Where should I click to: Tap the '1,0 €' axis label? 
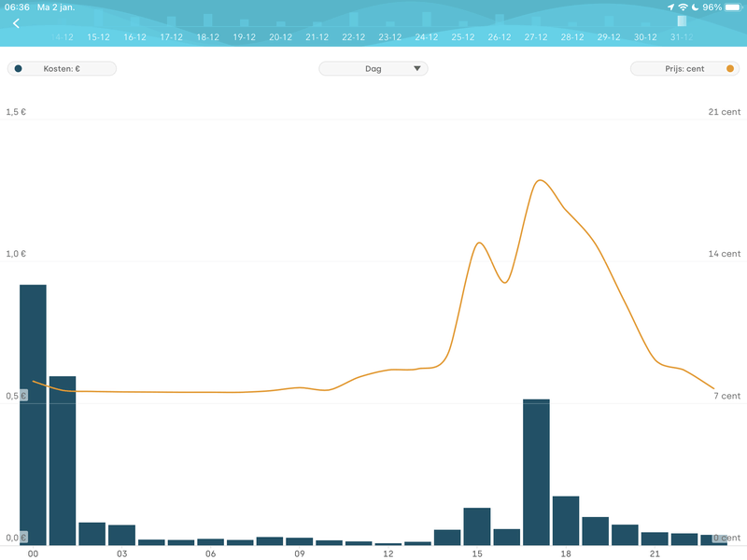pyautogui.click(x=16, y=254)
